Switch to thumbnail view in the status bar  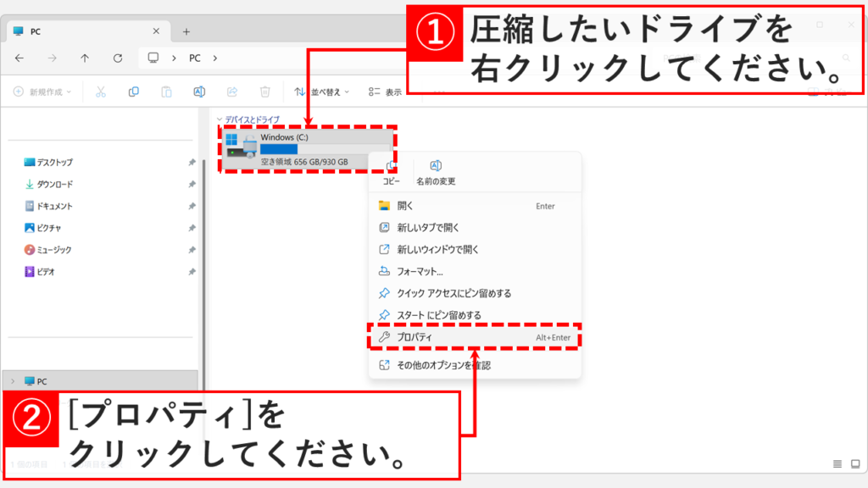[854, 464]
